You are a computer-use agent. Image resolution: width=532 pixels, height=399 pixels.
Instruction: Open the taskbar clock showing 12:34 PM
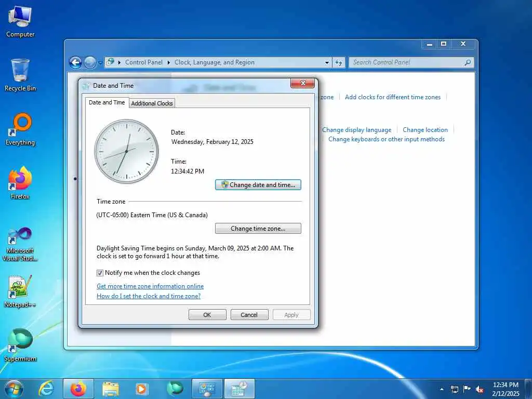[506, 389]
